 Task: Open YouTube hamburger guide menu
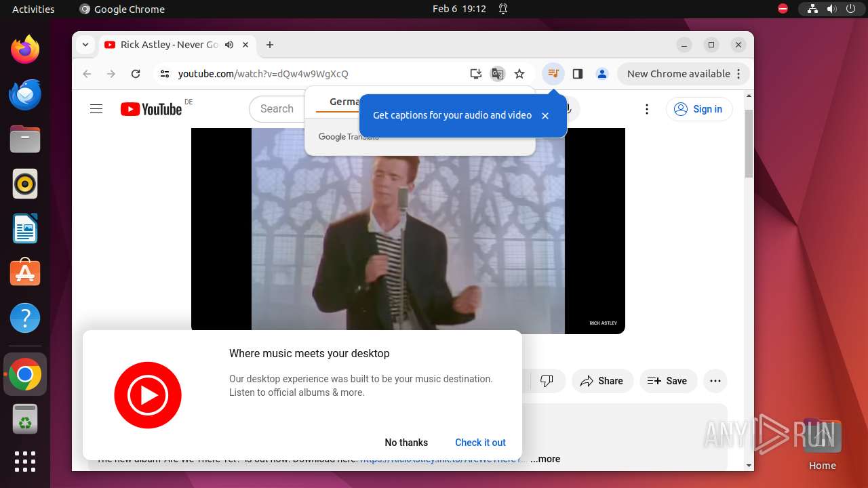tap(96, 109)
